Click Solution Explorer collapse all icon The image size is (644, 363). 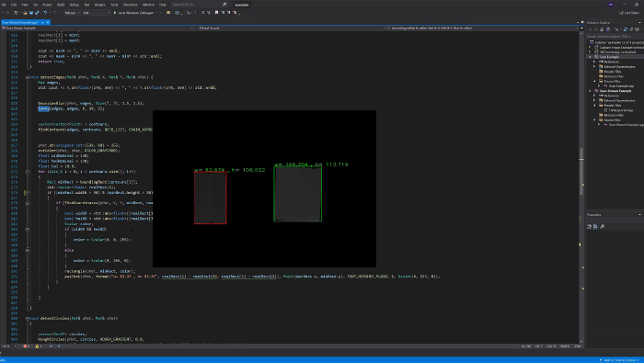click(631, 29)
